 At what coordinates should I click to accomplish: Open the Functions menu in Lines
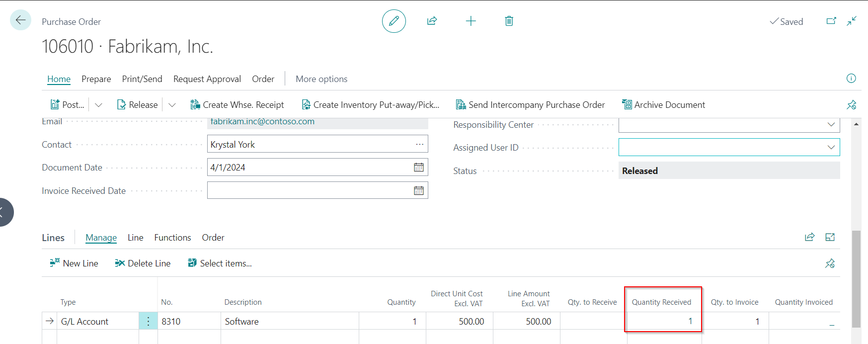172,238
